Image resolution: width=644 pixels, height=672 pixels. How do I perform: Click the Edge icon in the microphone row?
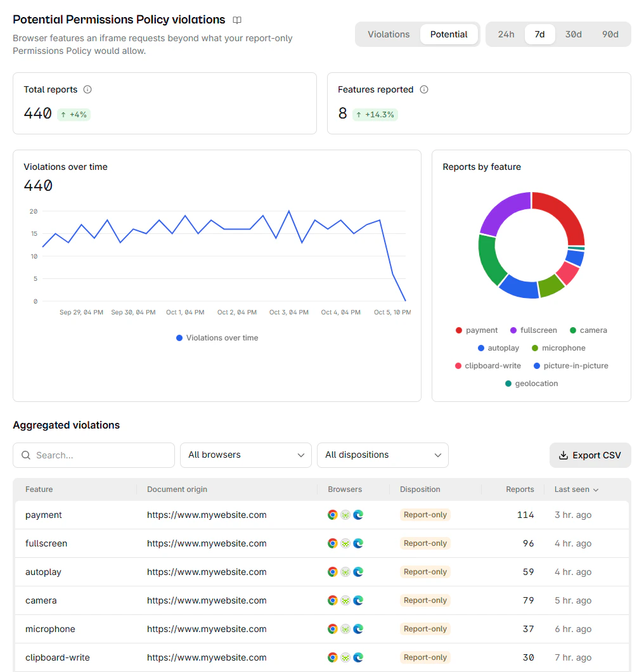click(x=358, y=629)
